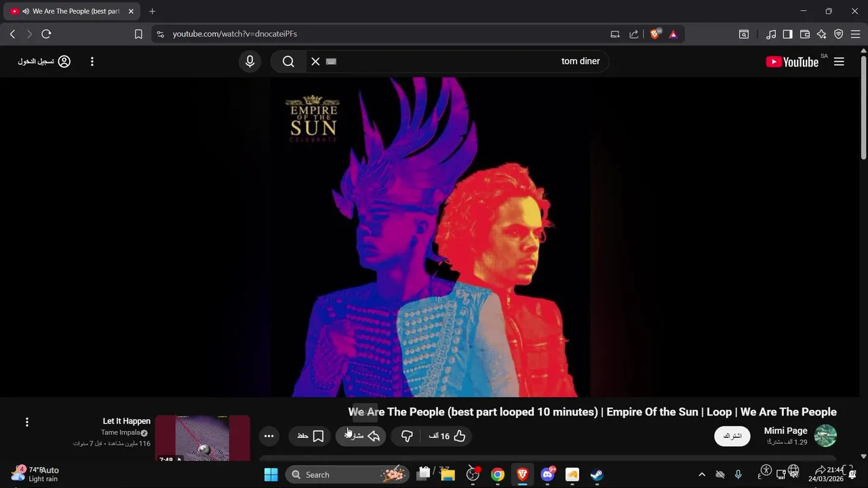
Task: Open Steam from taskbar
Action: (x=597, y=474)
